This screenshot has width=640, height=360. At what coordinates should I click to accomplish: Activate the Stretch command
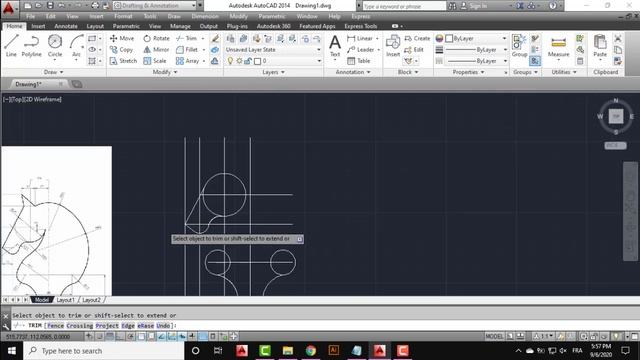coord(123,61)
